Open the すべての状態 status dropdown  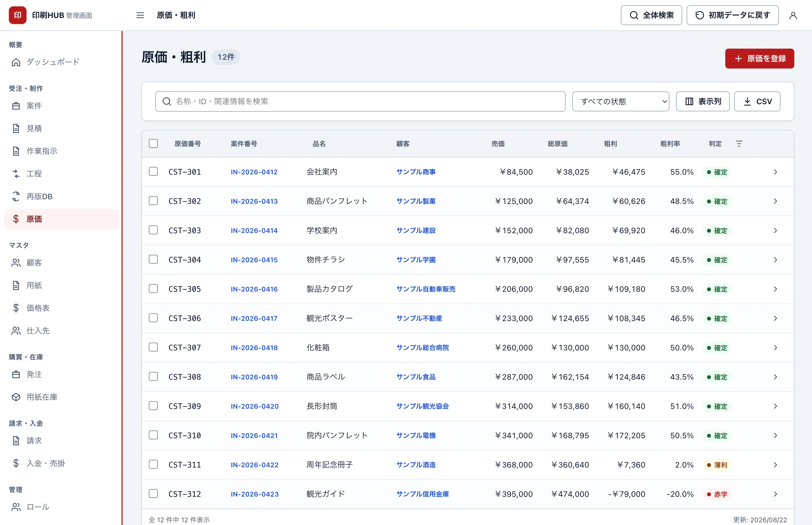pyautogui.click(x=621, y=102)
